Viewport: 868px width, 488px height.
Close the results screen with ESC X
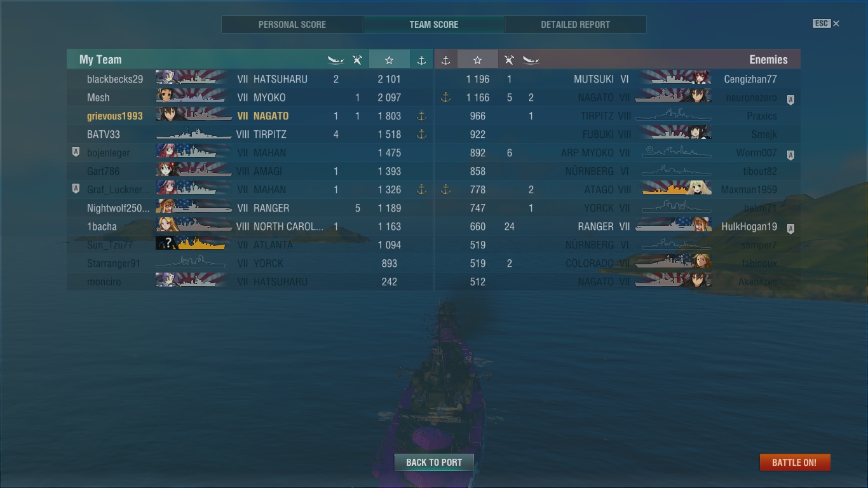(826, 24)
